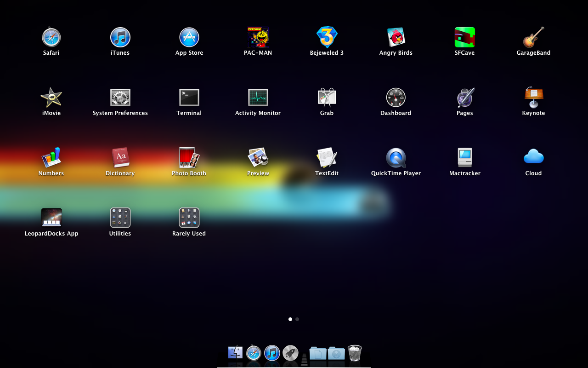Open Safari from the Launchpad grid
The width and height of the screenshot is (588, 368).
coord(51,38)
